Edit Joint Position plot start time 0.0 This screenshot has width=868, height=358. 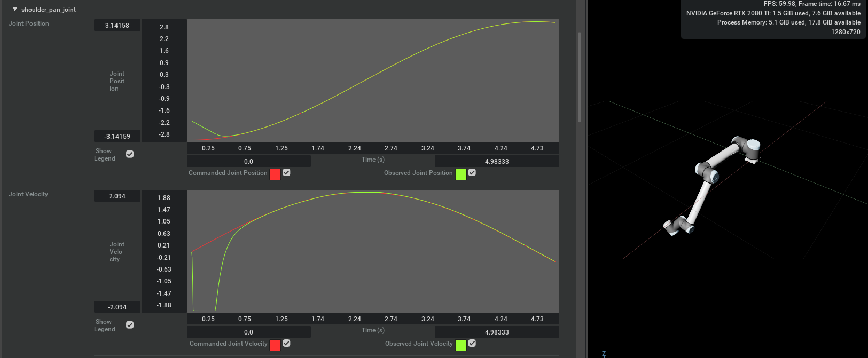coord(249,161)
